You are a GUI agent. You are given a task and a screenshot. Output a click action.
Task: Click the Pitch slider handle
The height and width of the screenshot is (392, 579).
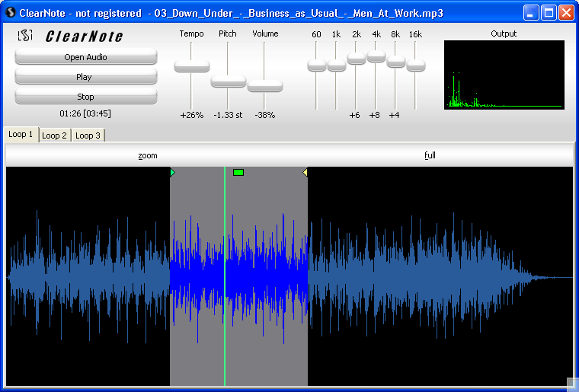228,81
